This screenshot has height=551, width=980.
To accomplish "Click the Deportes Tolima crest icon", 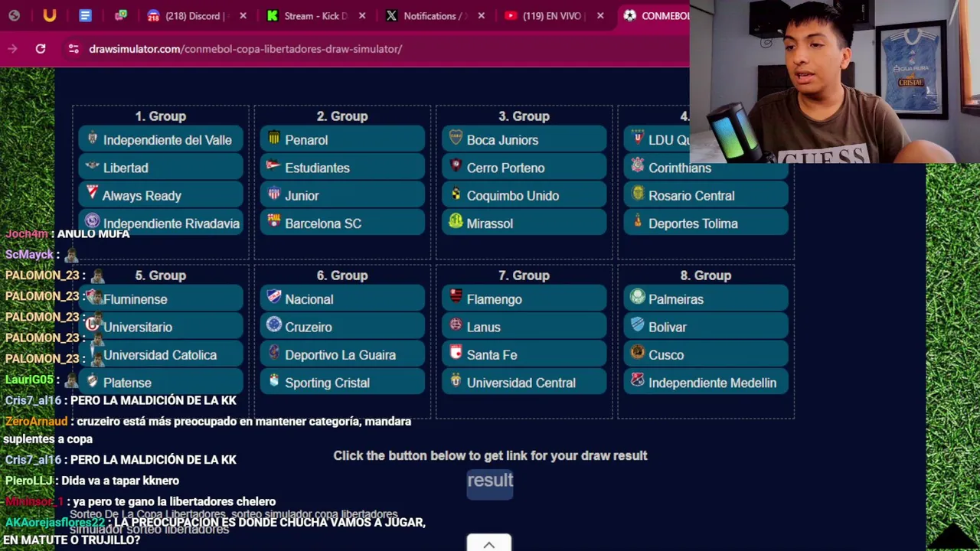I will (x=638, y=222).
